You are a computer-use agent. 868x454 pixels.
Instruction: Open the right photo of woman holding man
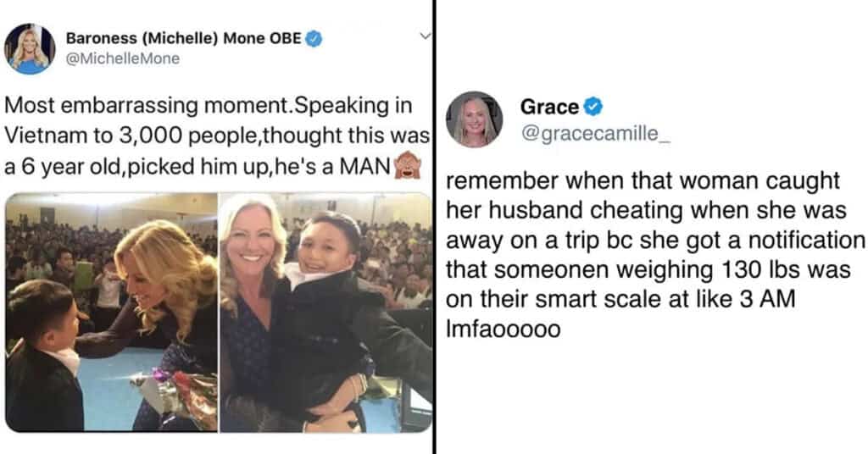click(x=325, y=312)
